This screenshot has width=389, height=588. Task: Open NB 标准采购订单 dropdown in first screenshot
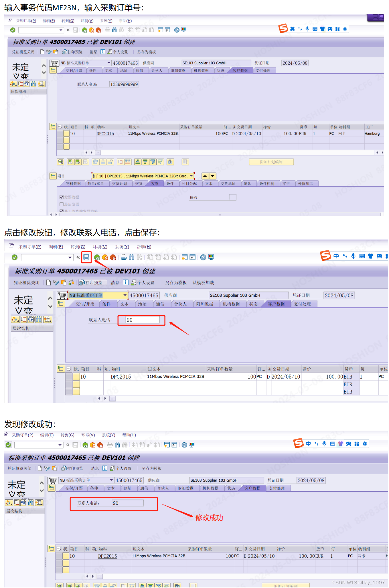[x=109, y=63]
